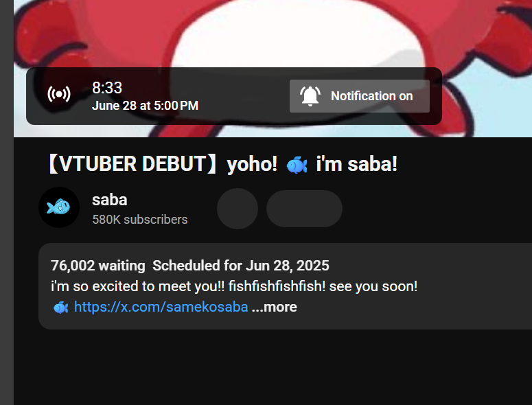Click the "580K subscribers" text
The height and width of the screenshot is (405, 532).
(139, 220)
